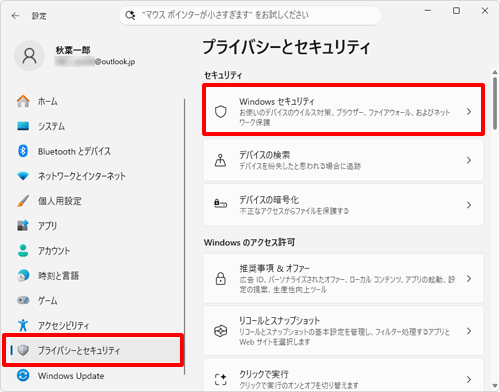Click the デバイスの暗号化 lock-drive icon

[220, 203]
